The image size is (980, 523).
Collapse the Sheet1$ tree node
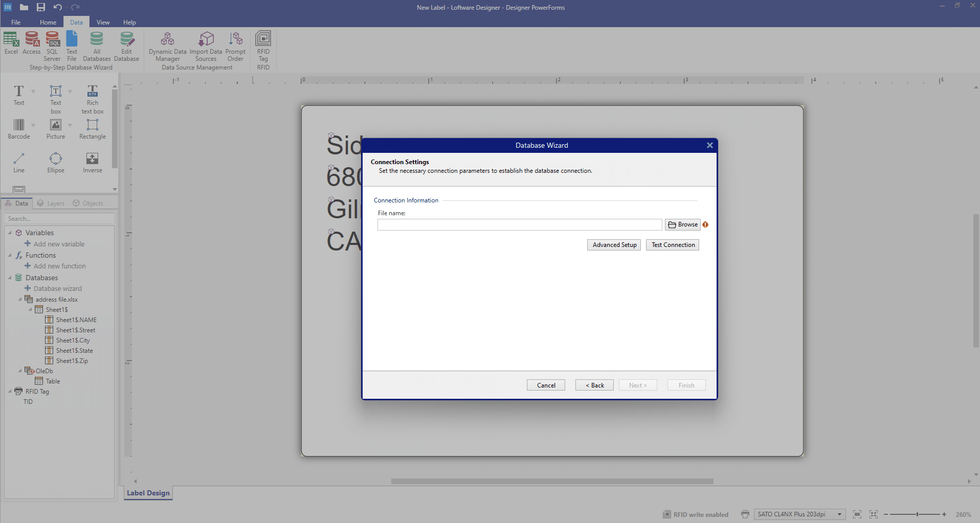(31, 309)
